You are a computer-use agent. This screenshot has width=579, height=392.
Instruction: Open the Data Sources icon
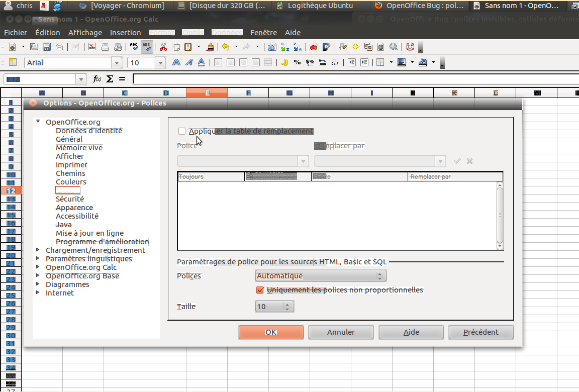pos(380,47)
